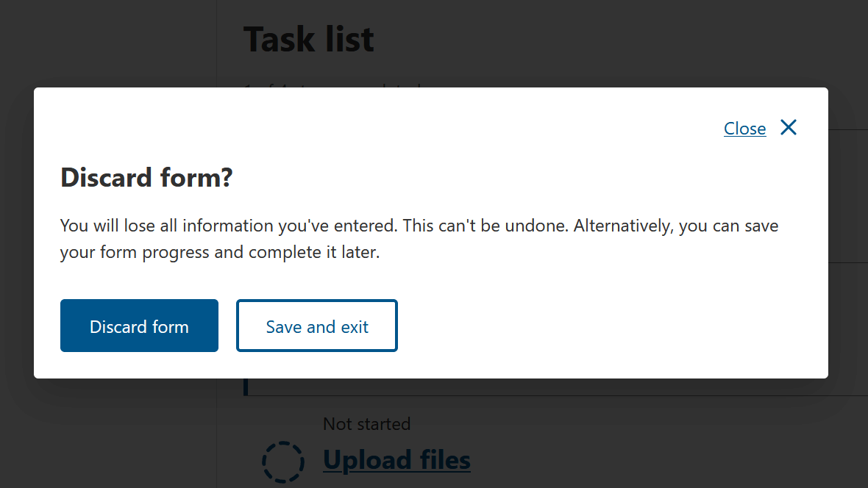Select the dashed circle status icon near Upload files
868x488 pixels.
coord(284,461)
